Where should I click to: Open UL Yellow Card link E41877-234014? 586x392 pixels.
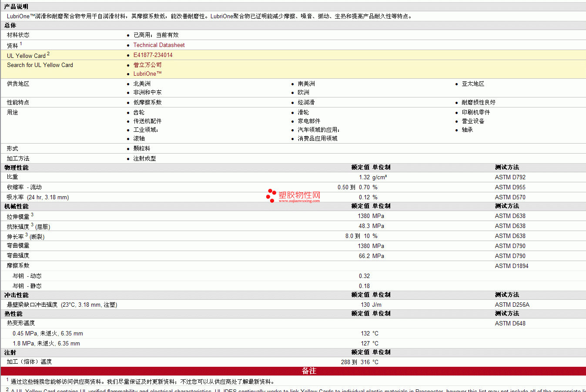click(x=153, y=55)
